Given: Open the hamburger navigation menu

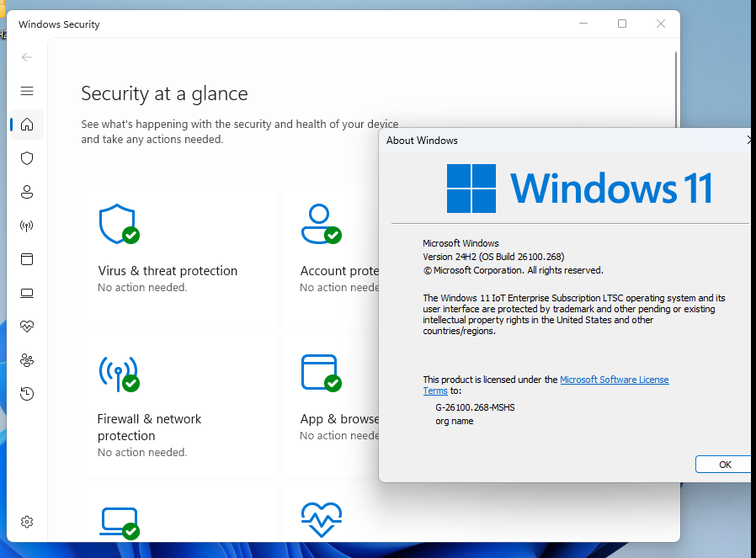Looking at the screenshot, I should coord(27,91).
